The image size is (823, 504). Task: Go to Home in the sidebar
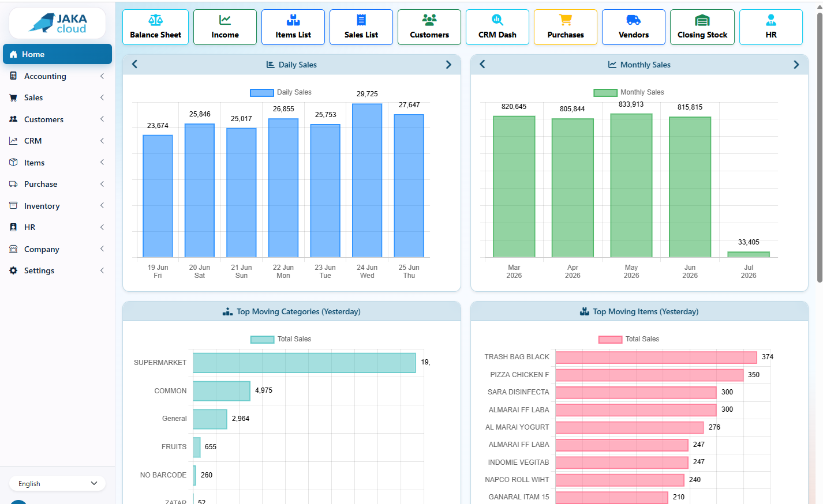[x=57, y=54]
